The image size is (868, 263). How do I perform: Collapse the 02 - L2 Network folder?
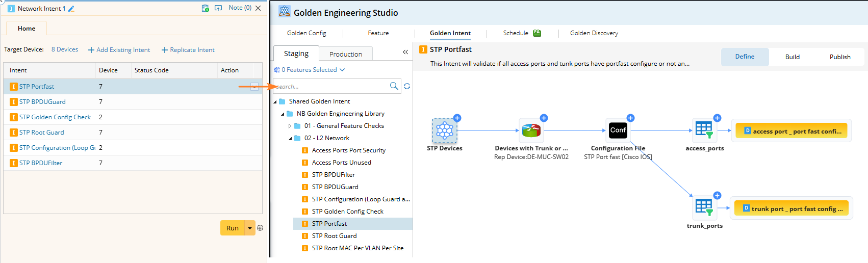click(x=290, y=138)
